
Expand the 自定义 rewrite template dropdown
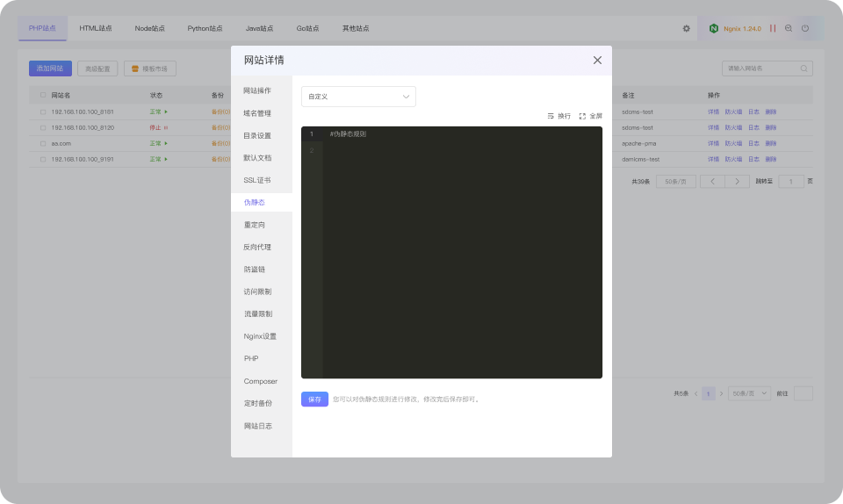(x=358, y=97)
